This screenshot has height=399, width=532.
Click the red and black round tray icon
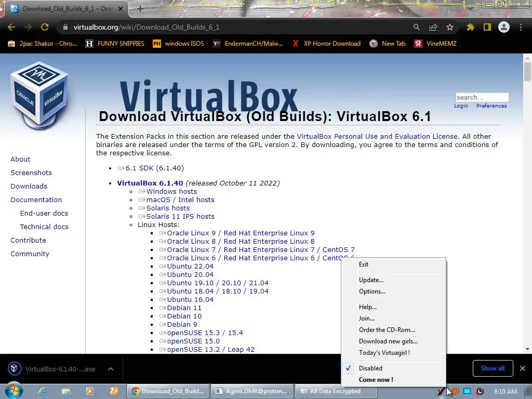[x=480, y=392]
